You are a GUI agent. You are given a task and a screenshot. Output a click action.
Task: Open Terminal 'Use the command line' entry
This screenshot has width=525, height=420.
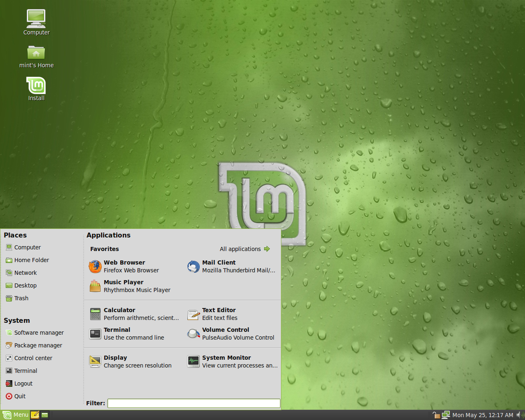pyautogui.click(x=127, y=334)
